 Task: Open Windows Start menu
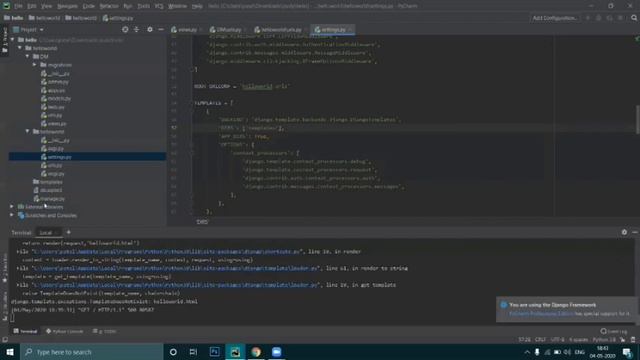tap(10, 352)
